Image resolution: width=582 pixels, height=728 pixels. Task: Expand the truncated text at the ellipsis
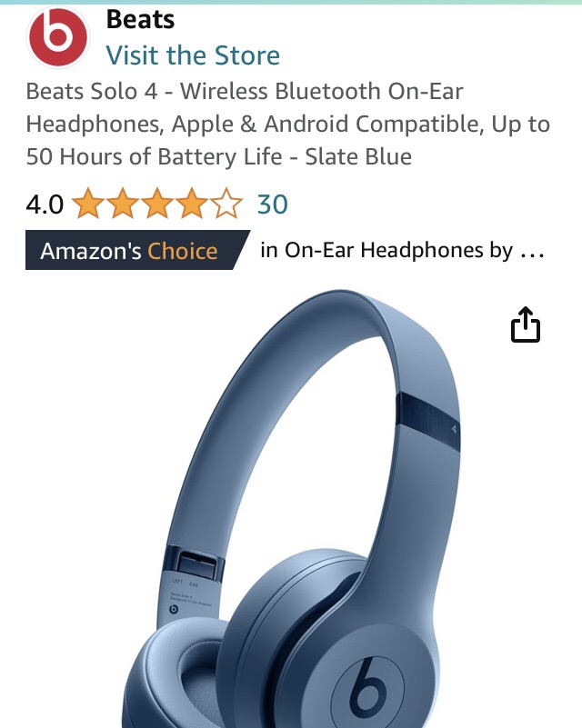click(x=532, y=253)
